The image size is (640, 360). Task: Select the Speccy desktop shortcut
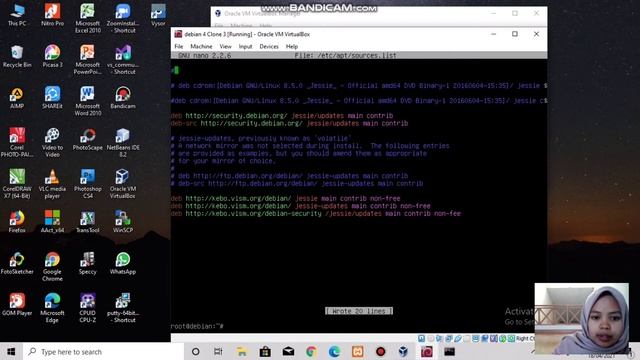coord(87,263)
